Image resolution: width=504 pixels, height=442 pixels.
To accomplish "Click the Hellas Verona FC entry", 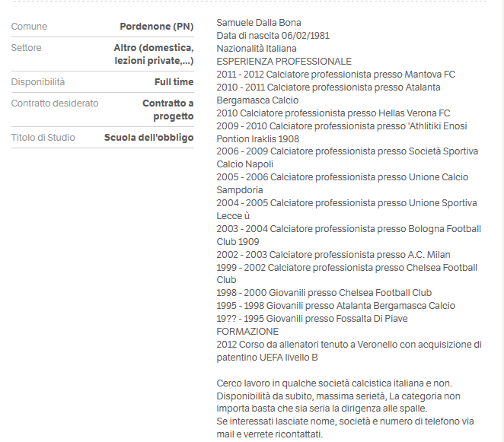I will click(x=333, y=113).
